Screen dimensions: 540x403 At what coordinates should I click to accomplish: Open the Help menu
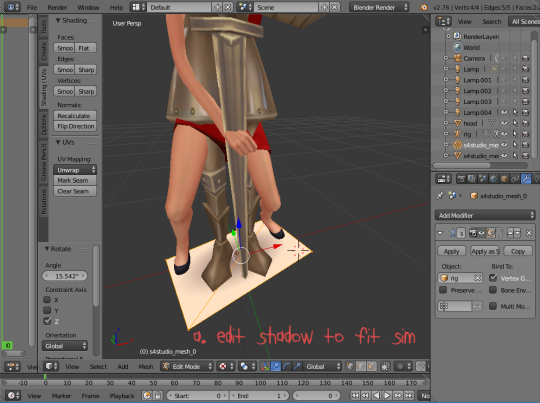[x=116, y=8]
